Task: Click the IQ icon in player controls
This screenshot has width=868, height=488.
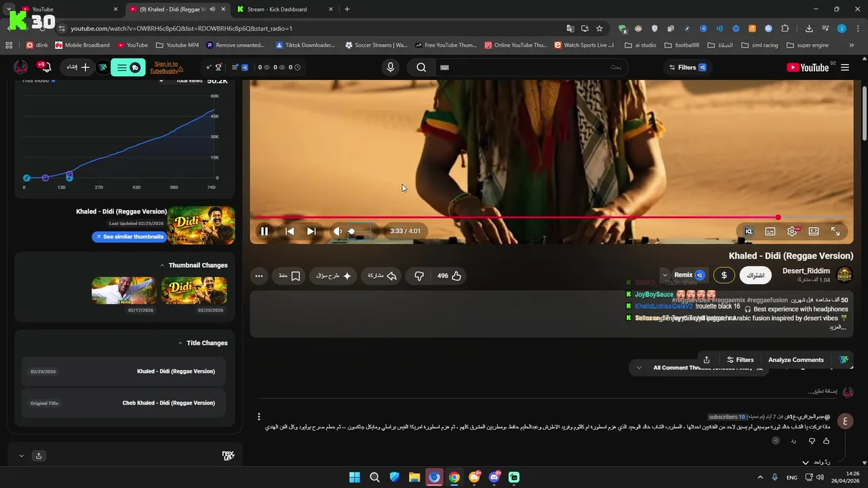Action: [x=749, y=231]
